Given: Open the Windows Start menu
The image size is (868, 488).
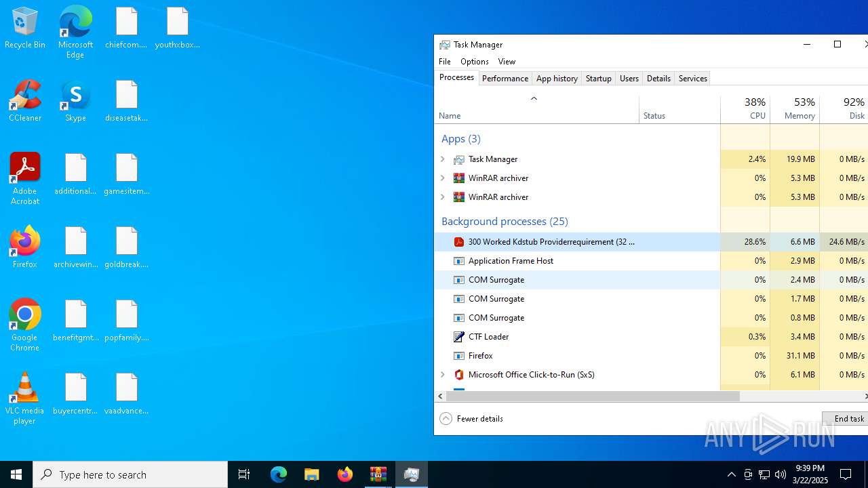Looking at the screenshot, I should click(16, 474).
